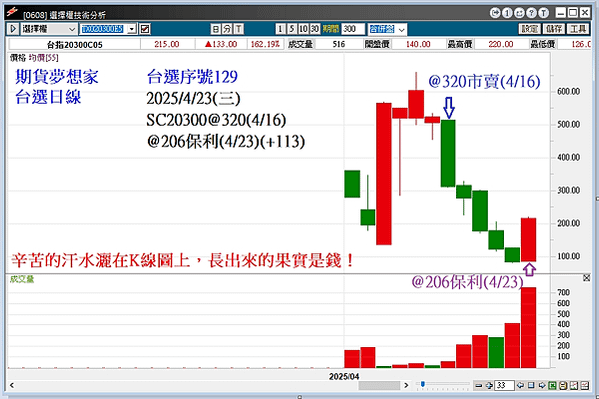This screenshot has width=599, height=399.
Task: Open the 選擇權 product type dropdown
Action: tap(48, 29)
